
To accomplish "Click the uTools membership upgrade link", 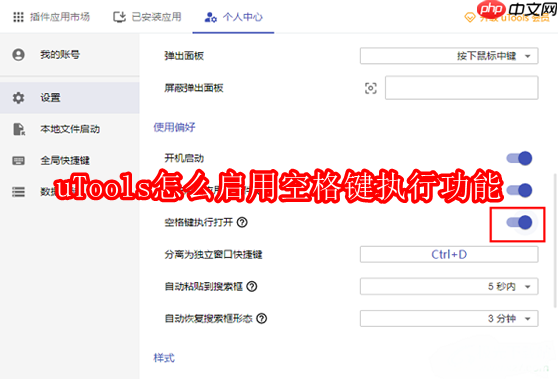I will click(x=507, y=17).
